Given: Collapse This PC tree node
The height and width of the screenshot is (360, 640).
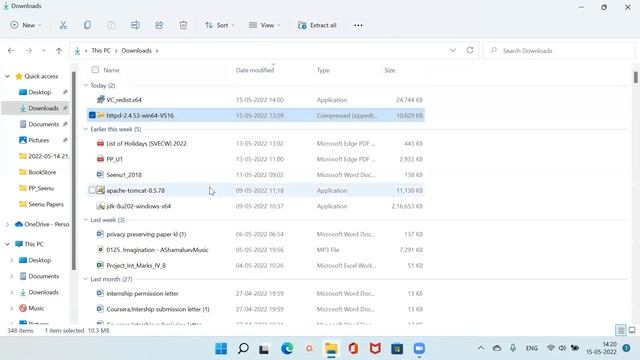Looking at the screenshot, I should (7, 244).
